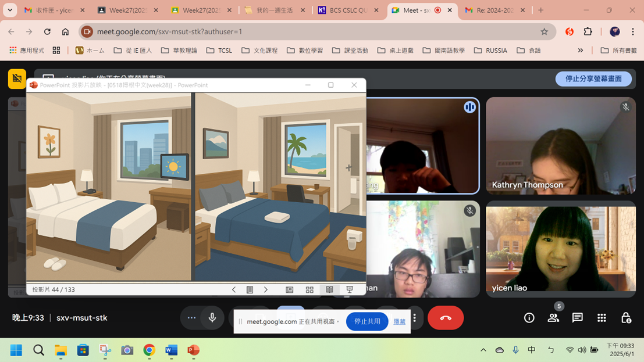This screenshot has height=362, width=644.
Task: Go to next slide in PowerPoint
Action: click(x=266, y=289)
